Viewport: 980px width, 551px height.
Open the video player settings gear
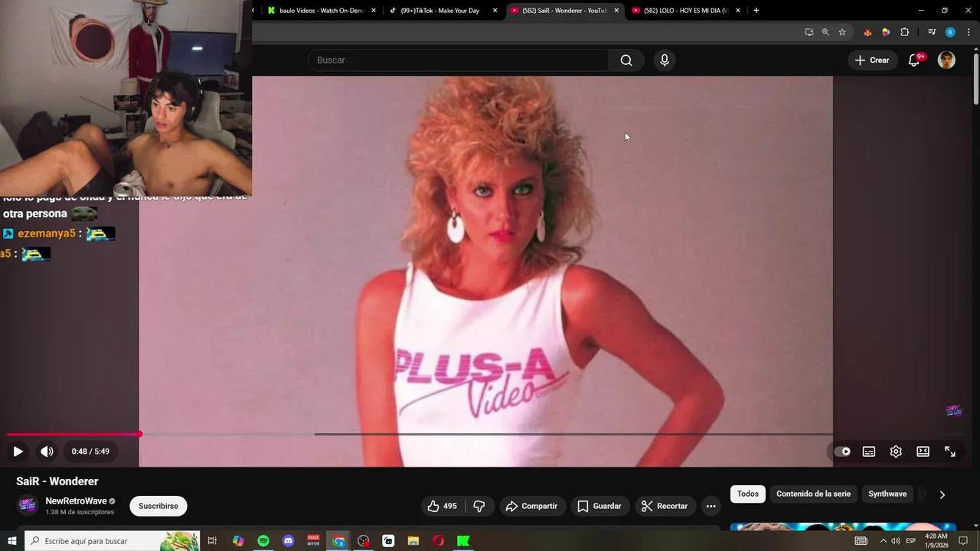point(896,452)
